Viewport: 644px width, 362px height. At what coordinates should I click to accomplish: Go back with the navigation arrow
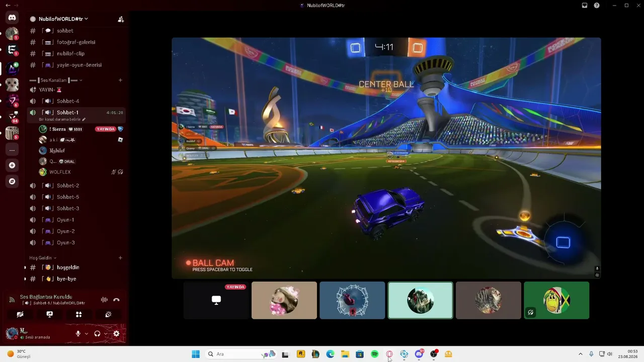point(8,6)
